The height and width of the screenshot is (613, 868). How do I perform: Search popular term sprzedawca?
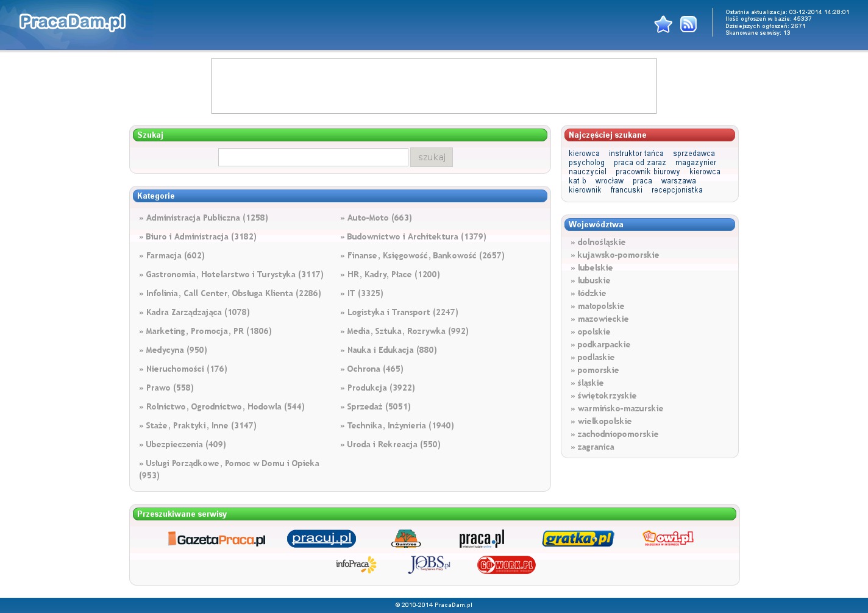point(694,154)
